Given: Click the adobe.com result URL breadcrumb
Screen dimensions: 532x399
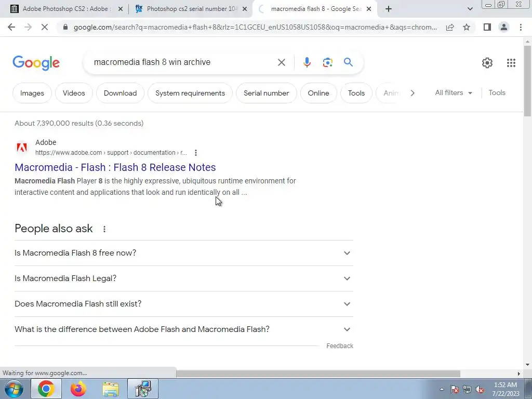Looking at the screenshot, I should tap(111, 153).
